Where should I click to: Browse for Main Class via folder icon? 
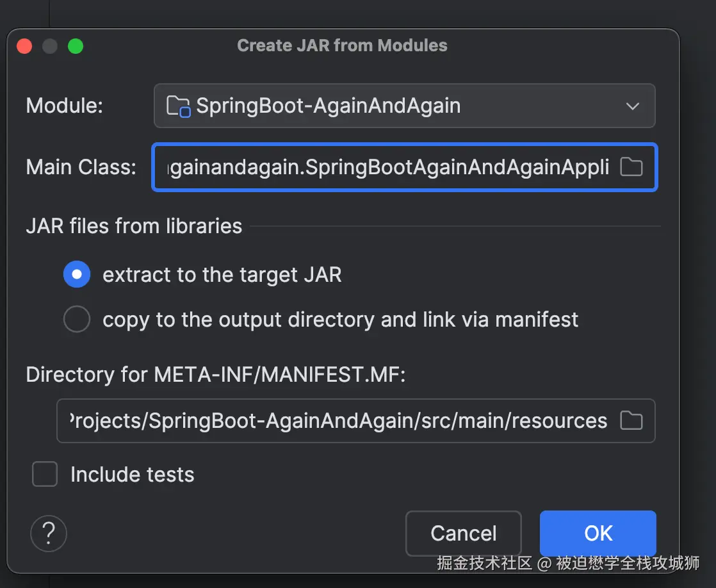[x=631, y=167]
